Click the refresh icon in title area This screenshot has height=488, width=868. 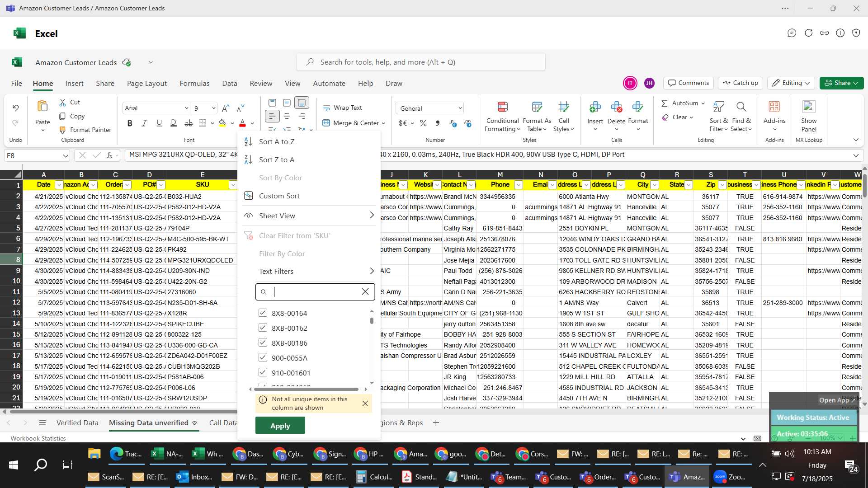(808, 33)
